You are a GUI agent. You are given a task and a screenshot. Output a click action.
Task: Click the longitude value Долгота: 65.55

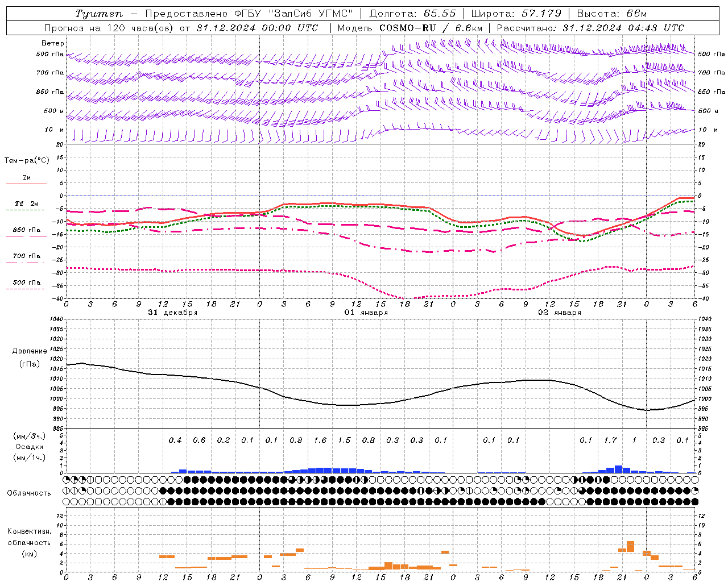pyautogui.click(x=413, y=14)
